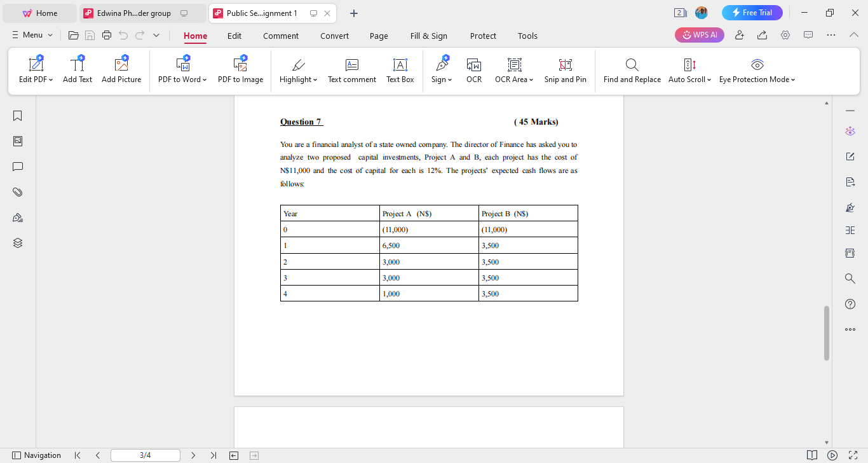Open the OCR tool
This screenshot has height=463, width=868.
473,70
